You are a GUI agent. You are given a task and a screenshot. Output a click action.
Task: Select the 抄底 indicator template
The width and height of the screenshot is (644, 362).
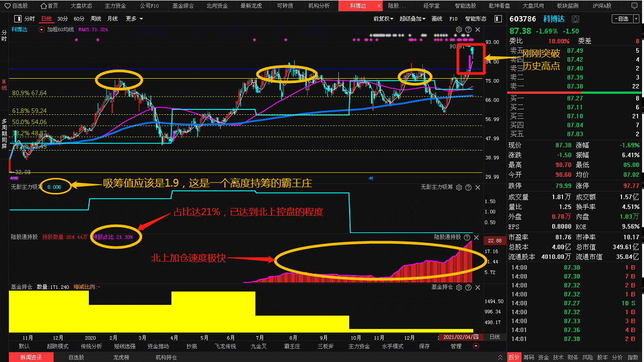[x=192, y=346]
